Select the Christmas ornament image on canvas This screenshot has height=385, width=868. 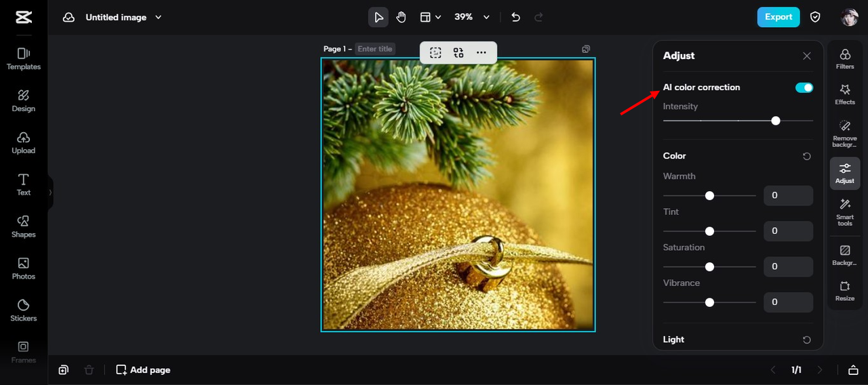click(x=458, y=195)
